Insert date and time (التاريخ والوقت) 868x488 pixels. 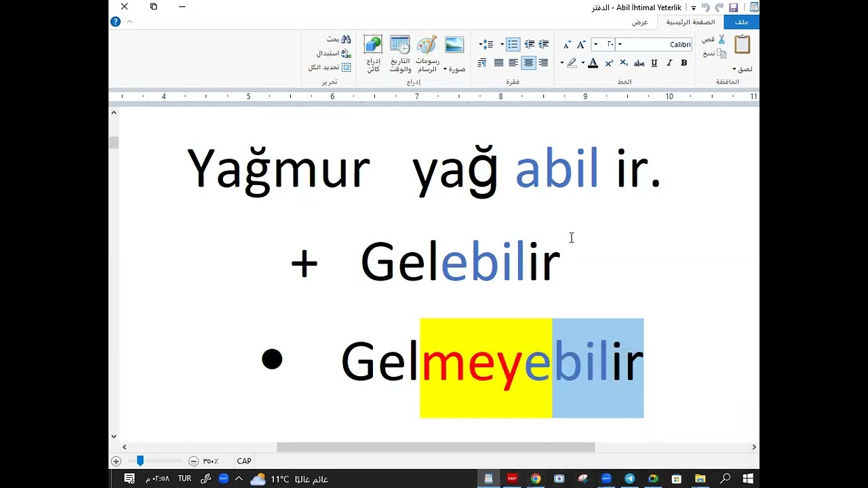(400, 54)
